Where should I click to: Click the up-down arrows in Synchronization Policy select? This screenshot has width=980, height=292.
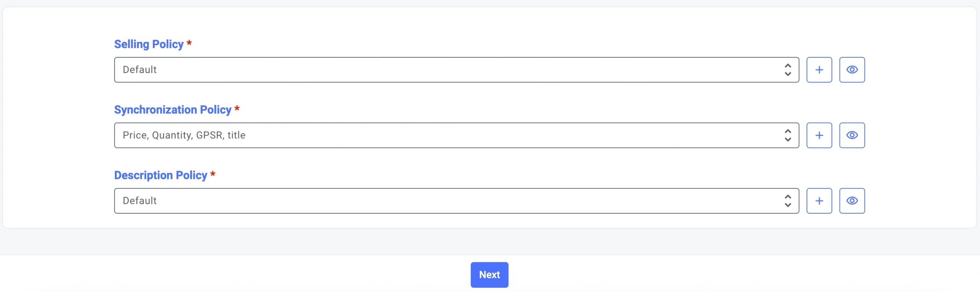click(x=787, y=135)
